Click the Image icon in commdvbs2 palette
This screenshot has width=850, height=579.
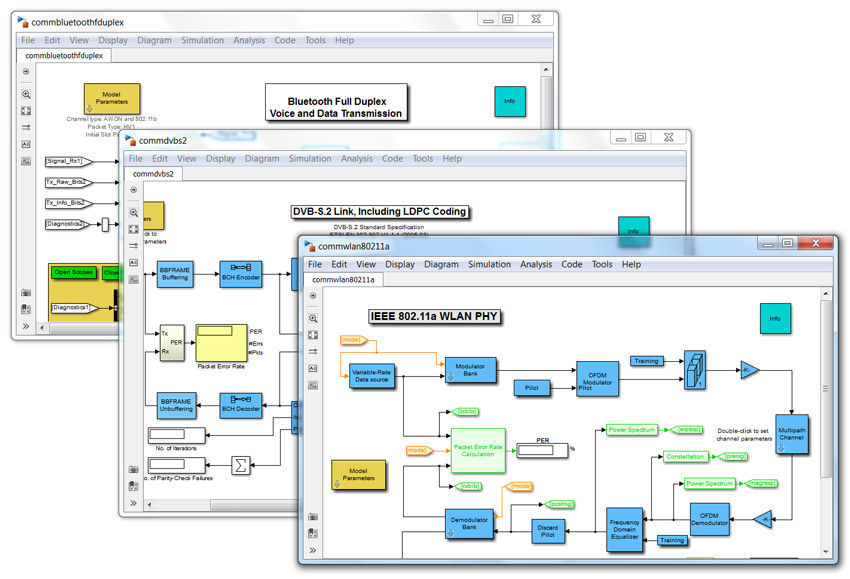tap(134, 280)
